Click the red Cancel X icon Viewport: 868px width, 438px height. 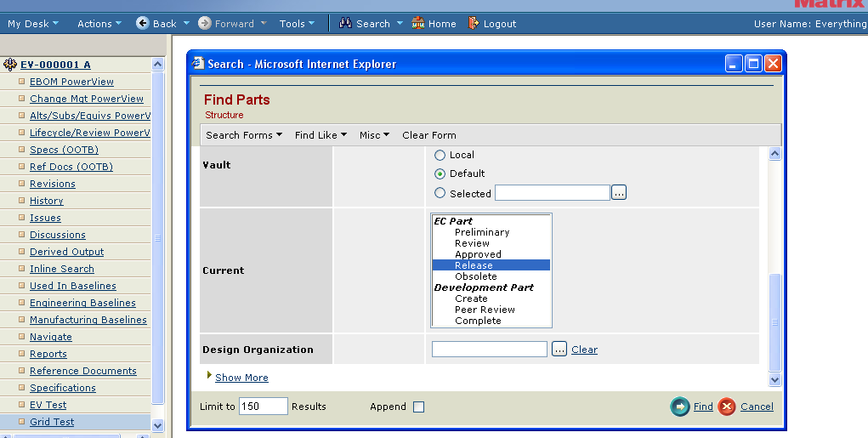[x=727, y=407]
